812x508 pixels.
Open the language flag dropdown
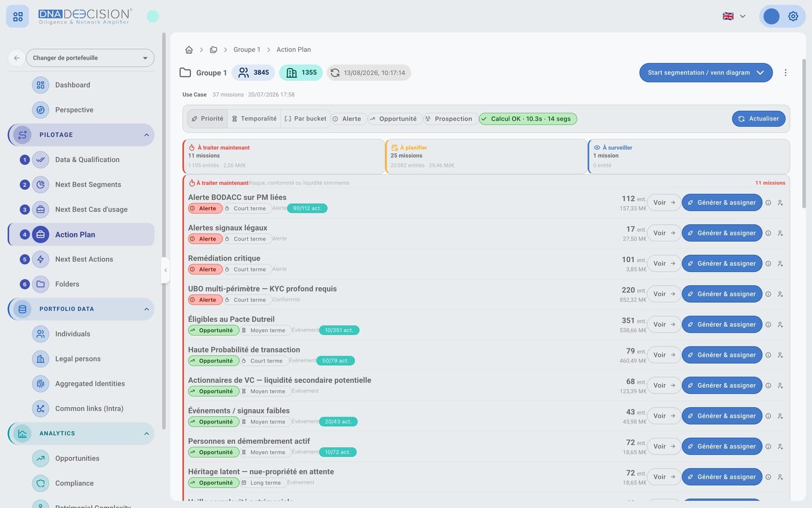pyautogui.click(x=734, y=16)
